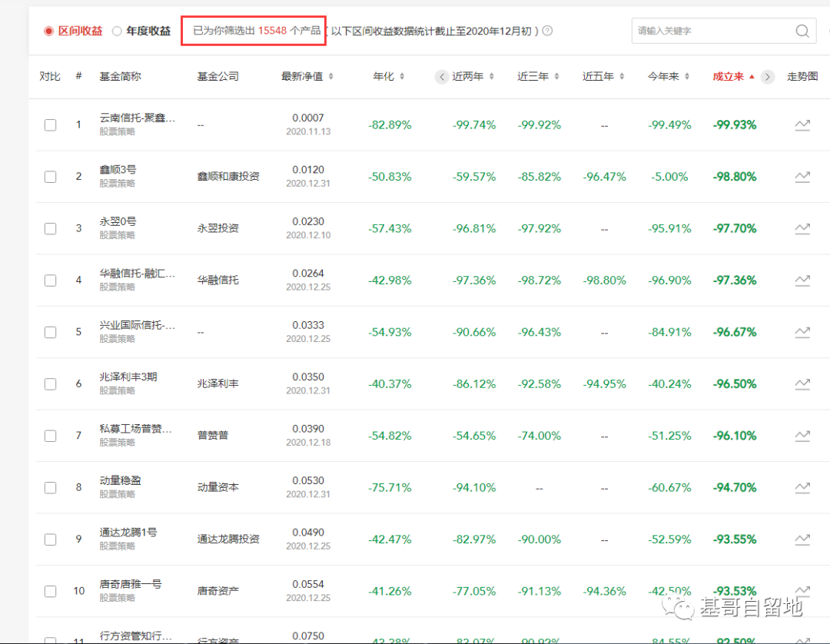Click the keyword search input field
The width and height of the screenshot is (830, 644).
(x=711, y=32)
